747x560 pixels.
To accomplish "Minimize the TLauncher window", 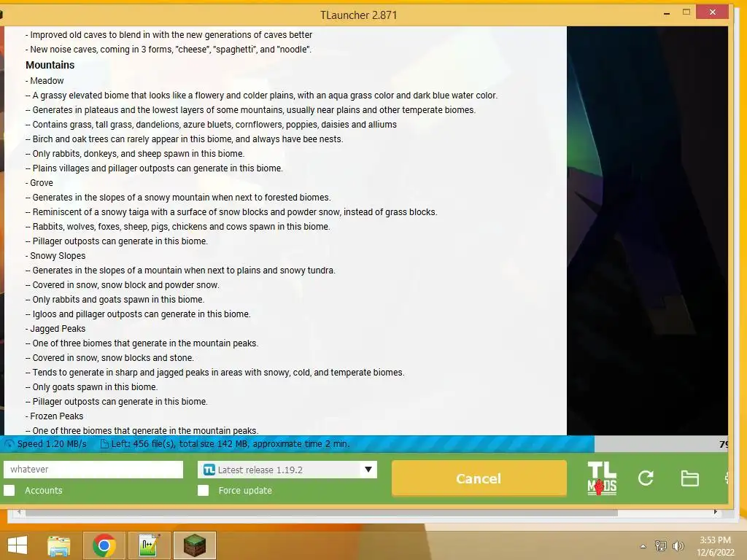I will [667, 13].
